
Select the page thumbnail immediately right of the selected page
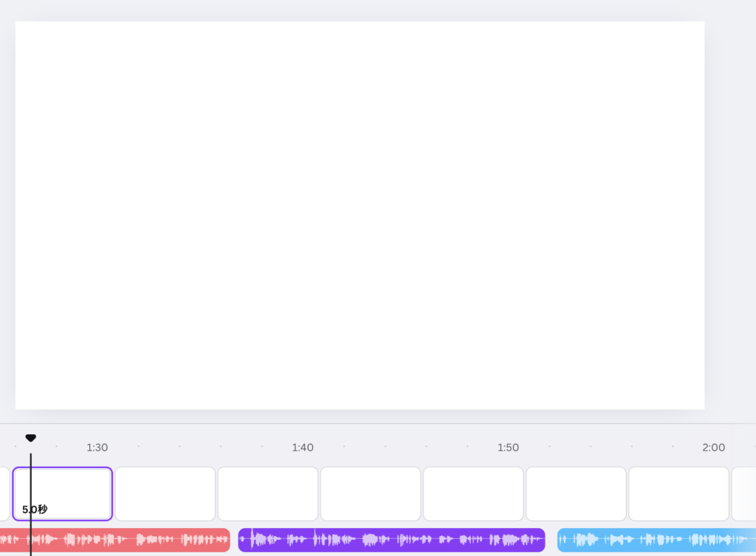(x=165, y=493)
